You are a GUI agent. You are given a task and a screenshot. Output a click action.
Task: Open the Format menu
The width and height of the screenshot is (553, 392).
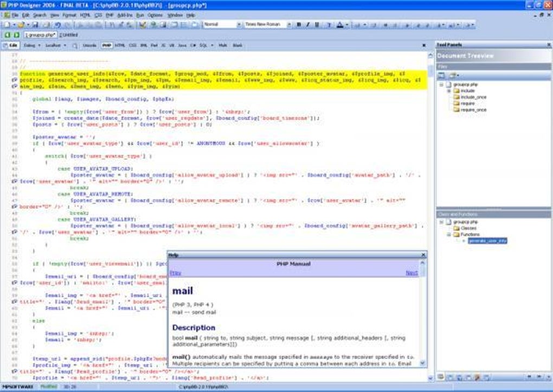[69, 15]
